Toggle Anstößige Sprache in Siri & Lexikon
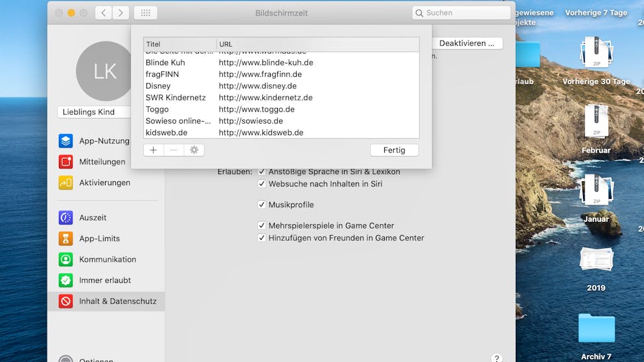The image size is (644, 362). [262, 172]
